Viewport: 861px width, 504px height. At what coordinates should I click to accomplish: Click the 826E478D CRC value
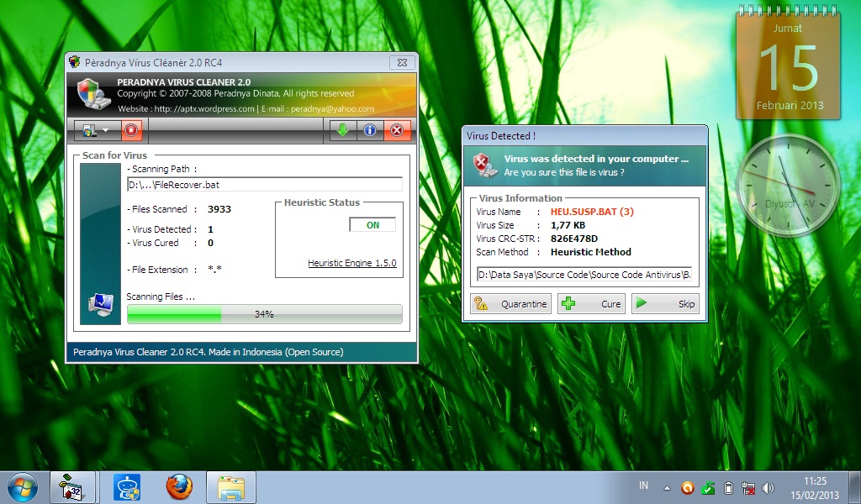coord(573,239)
